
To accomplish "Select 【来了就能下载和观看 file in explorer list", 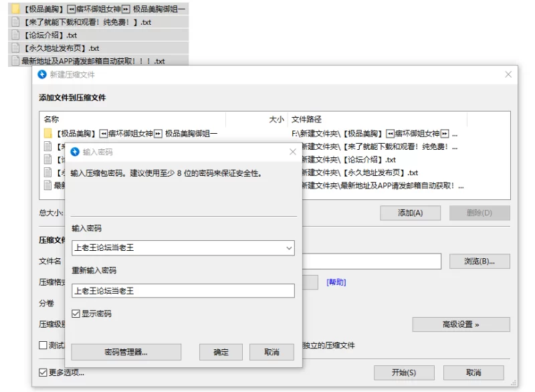I will pos(98,22).
